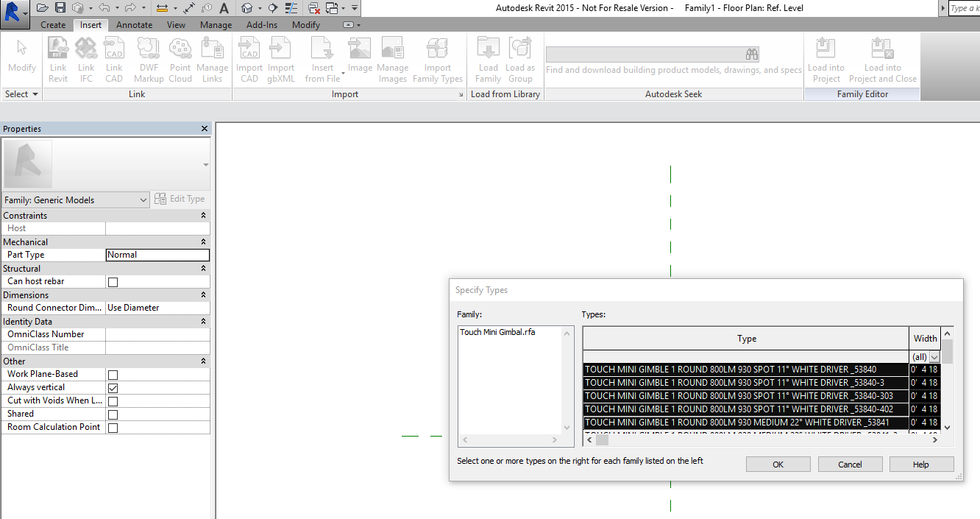Toggle Cut with Voids When Loaded checkbox

pyautogui.click(x=113, y=401)
